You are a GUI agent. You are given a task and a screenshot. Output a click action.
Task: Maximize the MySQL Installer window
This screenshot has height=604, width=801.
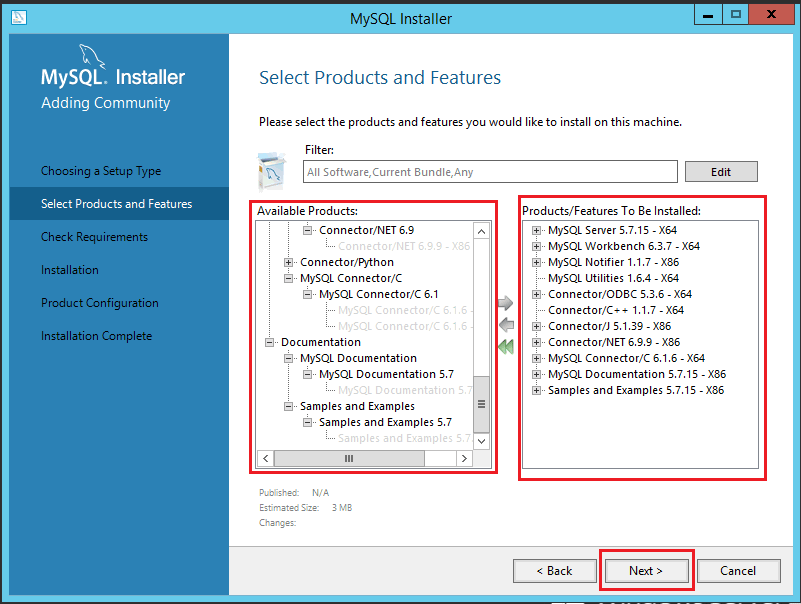click(736, 14)
